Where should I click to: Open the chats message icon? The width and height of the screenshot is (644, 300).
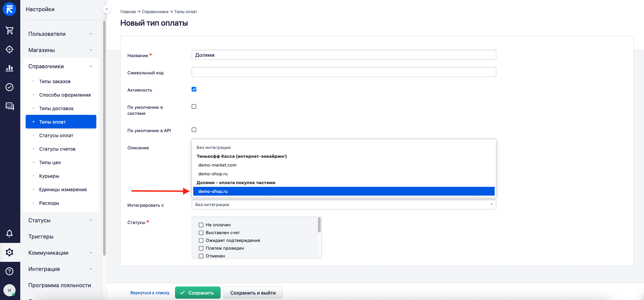click(9, 106)
